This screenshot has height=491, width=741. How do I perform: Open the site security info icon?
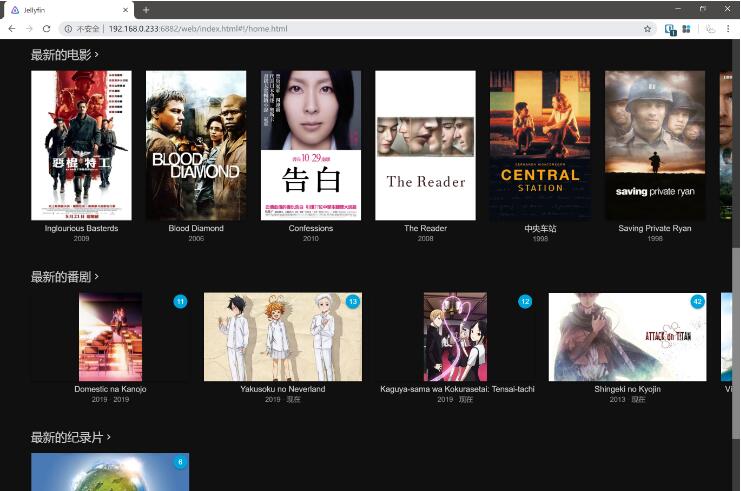[x=68, y=29]
